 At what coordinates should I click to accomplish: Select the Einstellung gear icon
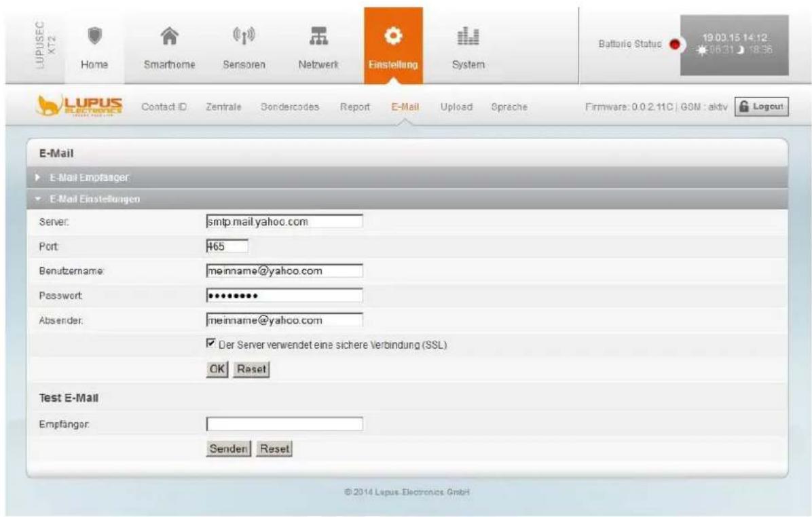393,36
